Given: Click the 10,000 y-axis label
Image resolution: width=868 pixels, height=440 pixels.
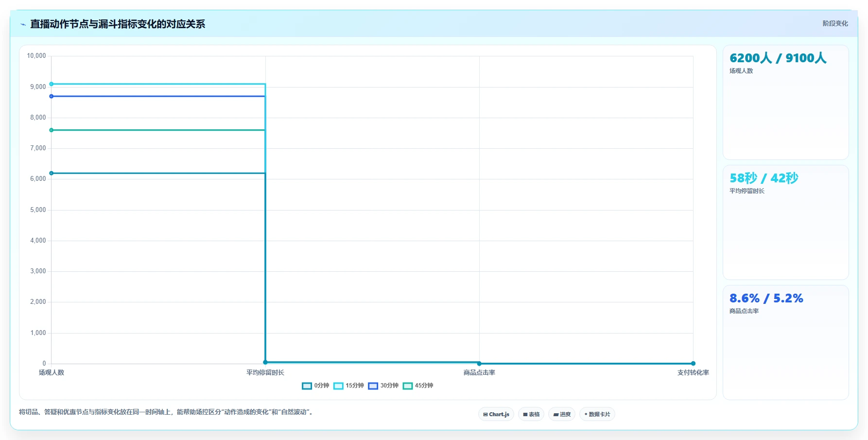Looking at the screenshot, I should (x=36, y=56).
